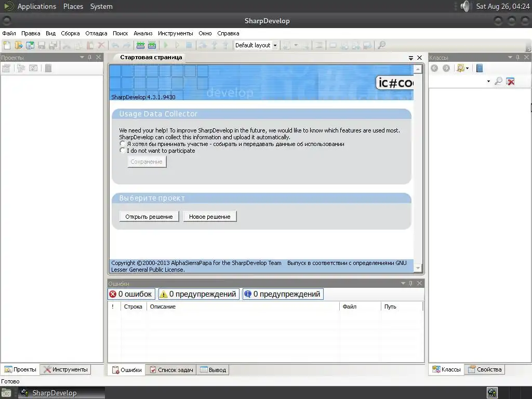This screenshot has height=399, width=532.
Task: Click the Run without debugger icon
Action: (178, 45)
